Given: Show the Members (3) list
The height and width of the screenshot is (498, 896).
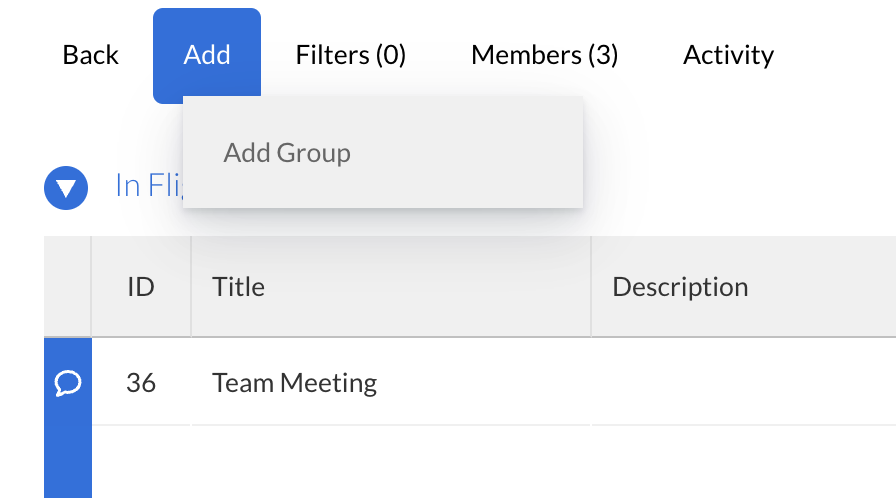Looking at the screenshot, I should [544, 55].
